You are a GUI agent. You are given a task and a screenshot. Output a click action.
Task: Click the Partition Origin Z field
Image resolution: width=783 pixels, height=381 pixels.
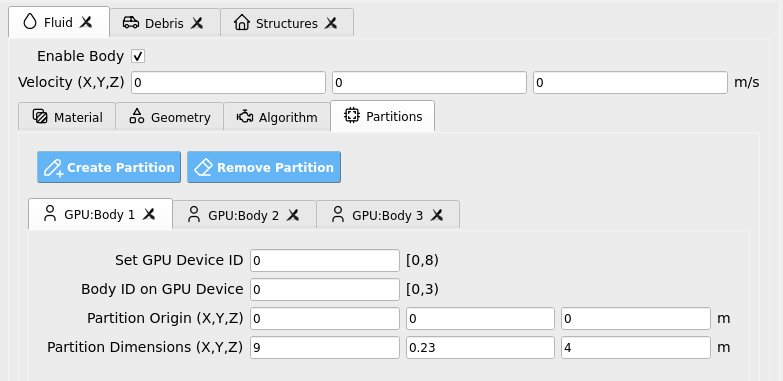coord(636,319)
